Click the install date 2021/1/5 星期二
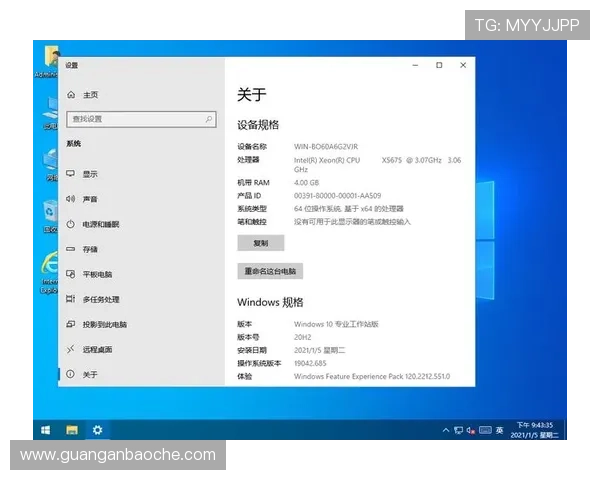The width and height of the screenshot is (600, 480). 320,350
